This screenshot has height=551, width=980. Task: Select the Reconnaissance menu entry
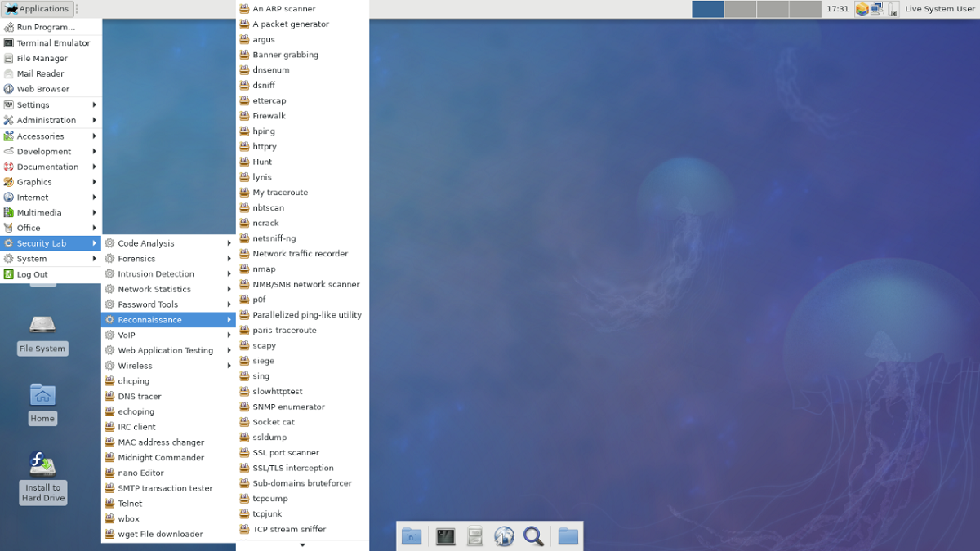coord(168,320)
